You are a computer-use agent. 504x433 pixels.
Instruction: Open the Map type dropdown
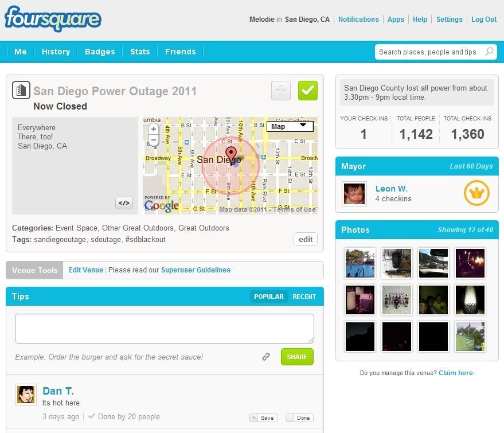coord(290,126)
